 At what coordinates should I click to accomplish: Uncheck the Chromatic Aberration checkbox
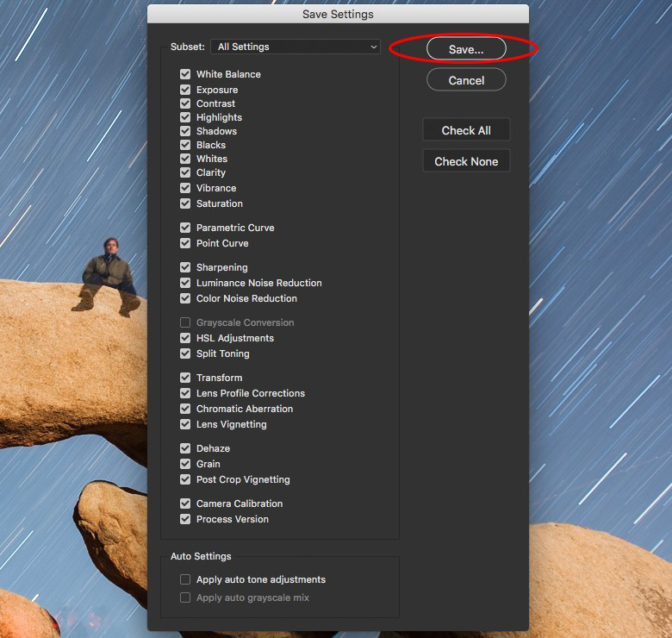[x=185, y=409]
